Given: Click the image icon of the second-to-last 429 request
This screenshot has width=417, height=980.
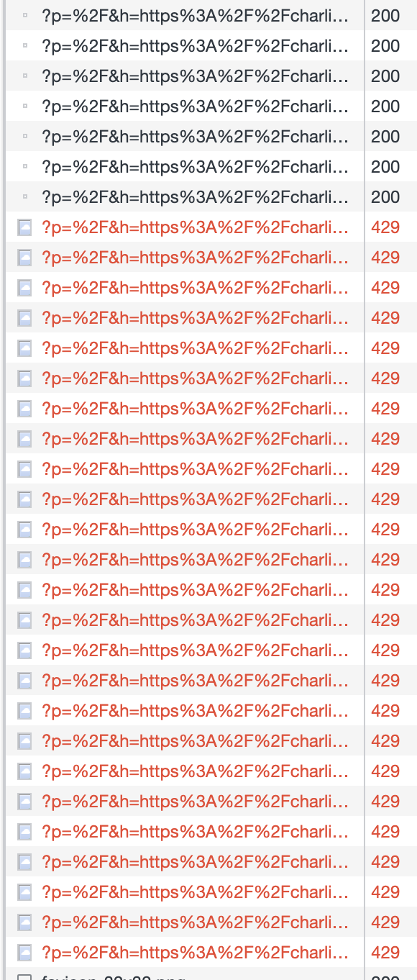Looking at the screenshot, I should [x=25, y=923].
